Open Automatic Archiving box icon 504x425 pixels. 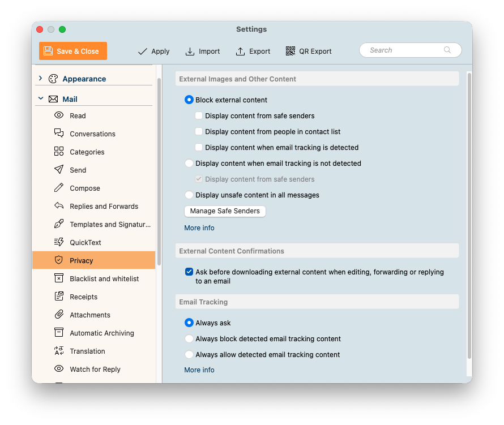coord(59,333)
